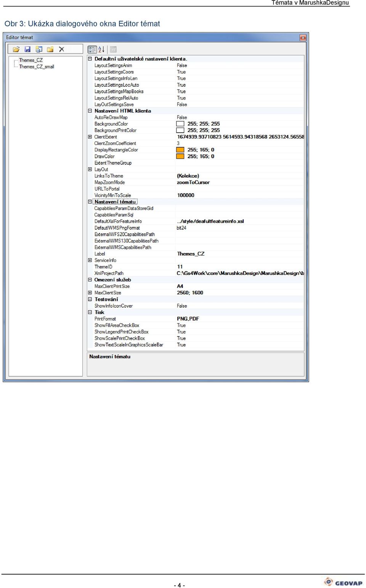
Task: Click VicinityMinToScale value 100000
Action: (x=186, y=195)
